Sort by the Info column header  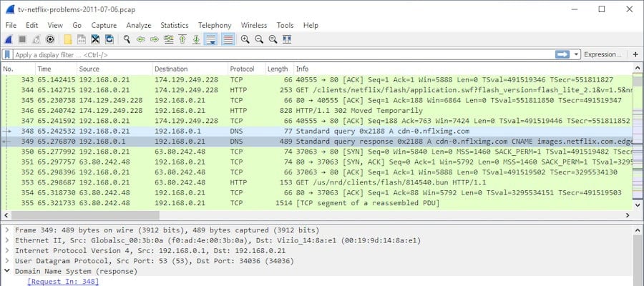click(x=463, y=69)
